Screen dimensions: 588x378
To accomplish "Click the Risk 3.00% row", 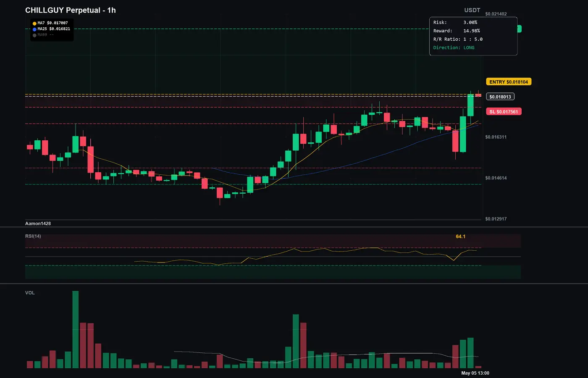I will (x=455, y=23).
